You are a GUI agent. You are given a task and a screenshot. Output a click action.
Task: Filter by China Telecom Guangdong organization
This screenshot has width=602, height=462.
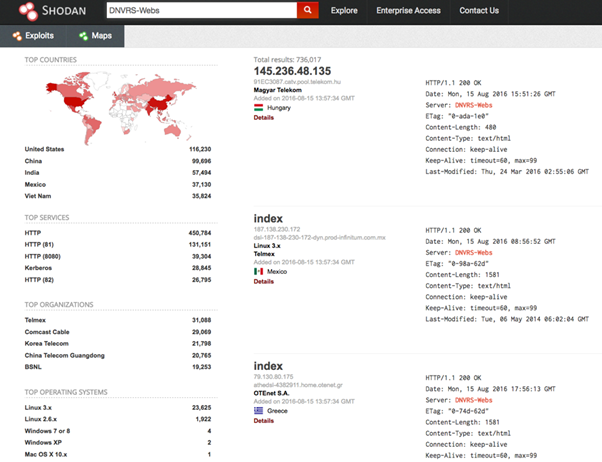pyautogui.click(x=64, y=356)
